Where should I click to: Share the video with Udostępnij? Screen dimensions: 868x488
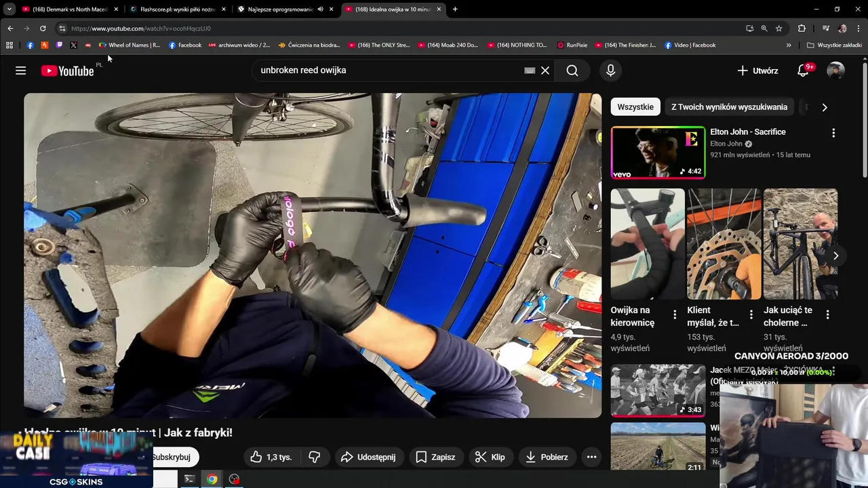(368, 457)
